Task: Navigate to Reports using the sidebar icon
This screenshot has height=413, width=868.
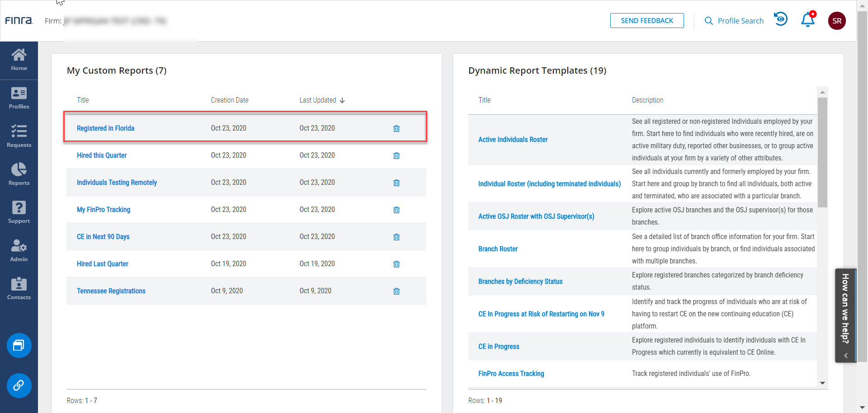Action: click(19, 174)
